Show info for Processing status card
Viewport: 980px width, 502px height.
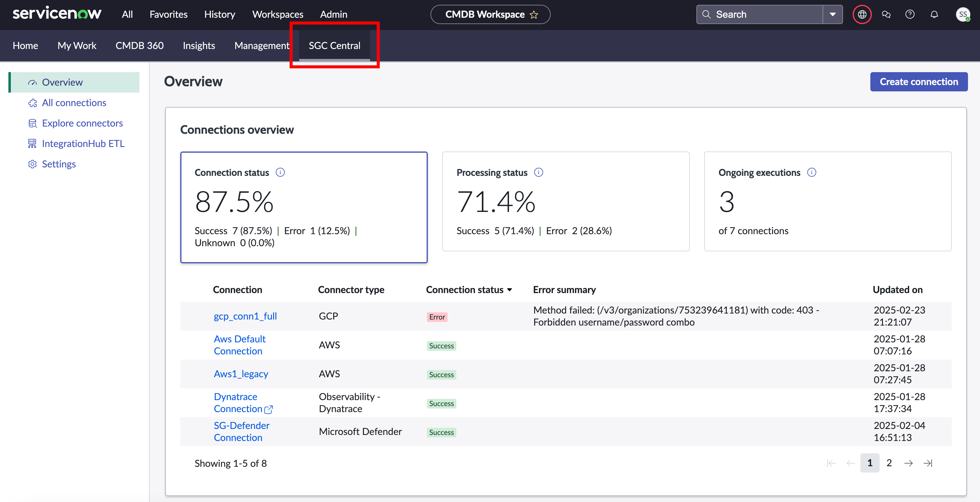539,173
